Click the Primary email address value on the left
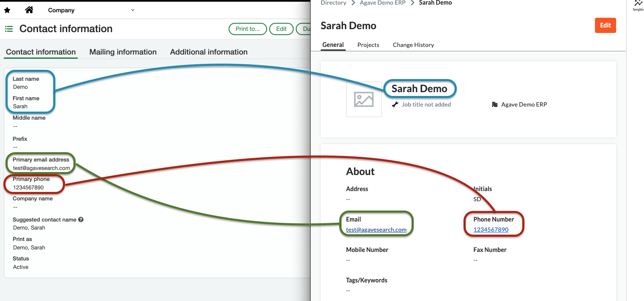 [41, 168]
